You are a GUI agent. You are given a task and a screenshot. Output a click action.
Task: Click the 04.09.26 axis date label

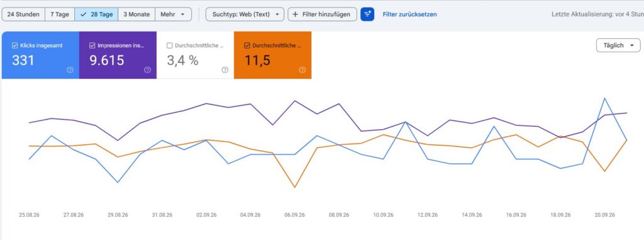pos(250,215)
